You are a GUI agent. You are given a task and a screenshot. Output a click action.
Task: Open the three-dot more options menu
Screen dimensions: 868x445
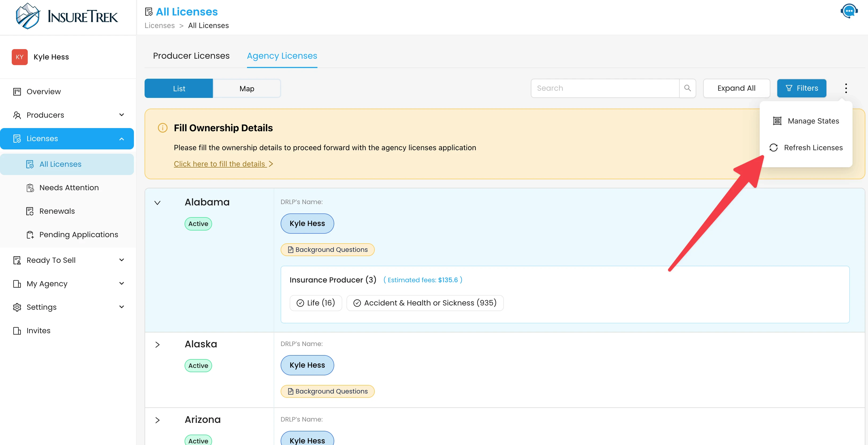pyautogui.click(x=846, y=88)
